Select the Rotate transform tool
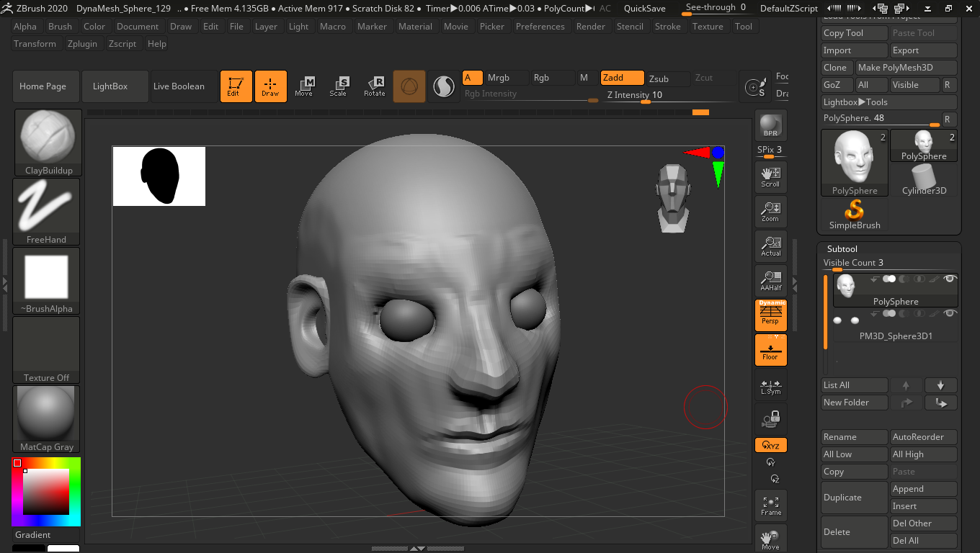This screenshot has height=553, width=980. [x=374, y=86]
